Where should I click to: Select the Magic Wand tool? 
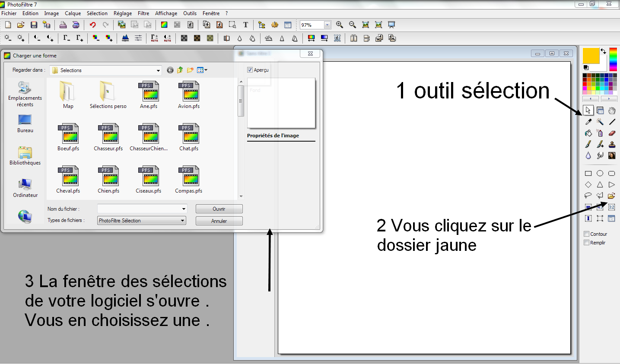(600, 122)
